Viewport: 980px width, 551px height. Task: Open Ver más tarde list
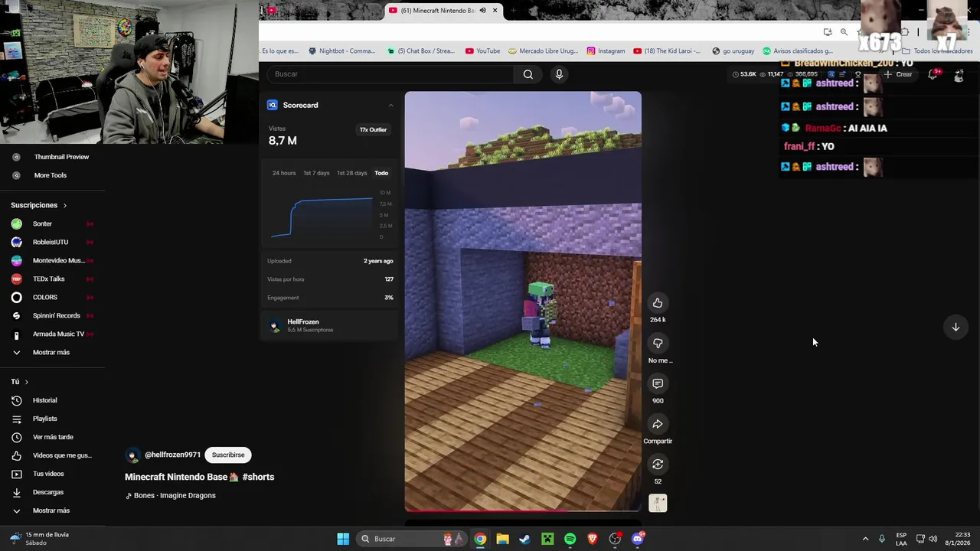click(x=51, y=437)
